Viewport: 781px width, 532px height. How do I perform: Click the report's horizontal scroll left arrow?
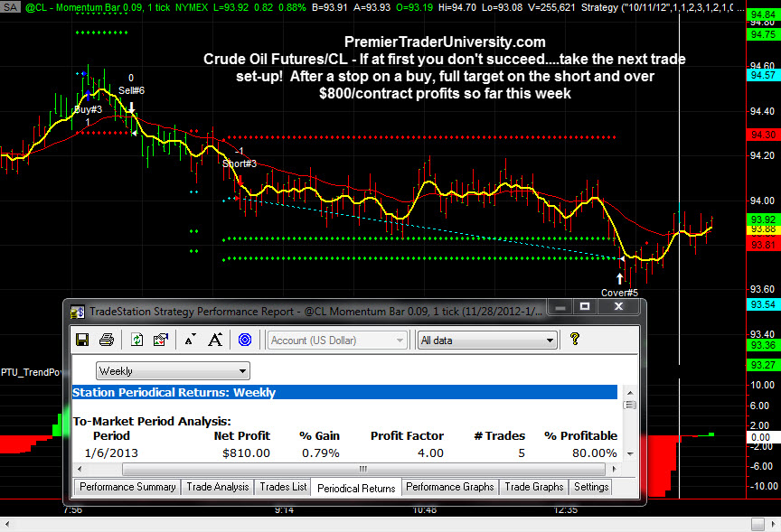(80, 469)
